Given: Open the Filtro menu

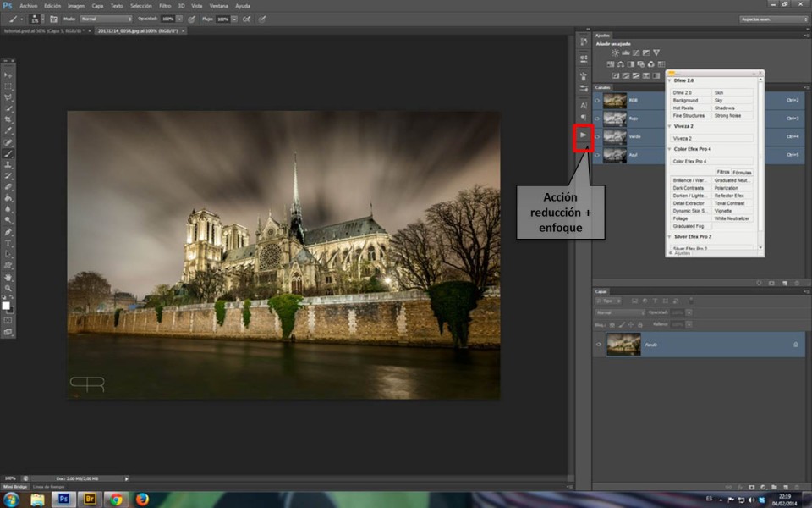Looking at the screenshot, I should [165, 5].
